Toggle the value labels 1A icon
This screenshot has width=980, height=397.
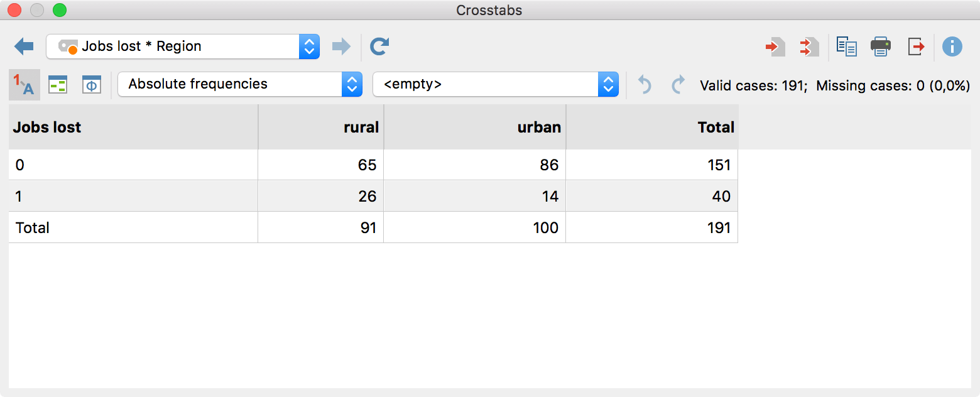tap(24, 85)
